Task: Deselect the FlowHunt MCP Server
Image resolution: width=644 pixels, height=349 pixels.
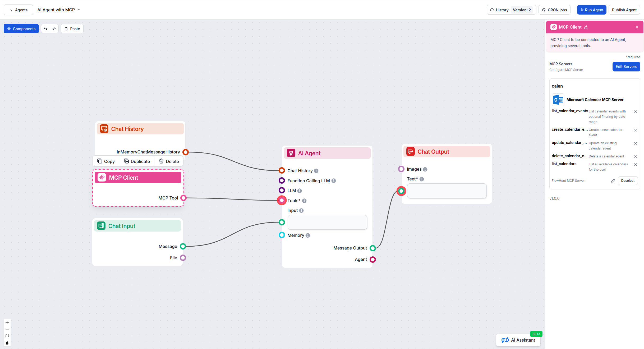Action: tap(628, 180)
